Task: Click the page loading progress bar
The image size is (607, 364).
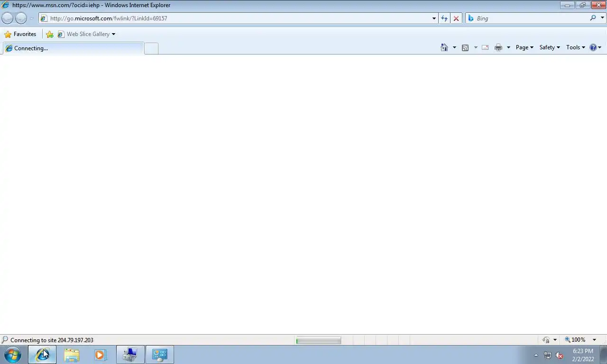Action: (318, 340)
